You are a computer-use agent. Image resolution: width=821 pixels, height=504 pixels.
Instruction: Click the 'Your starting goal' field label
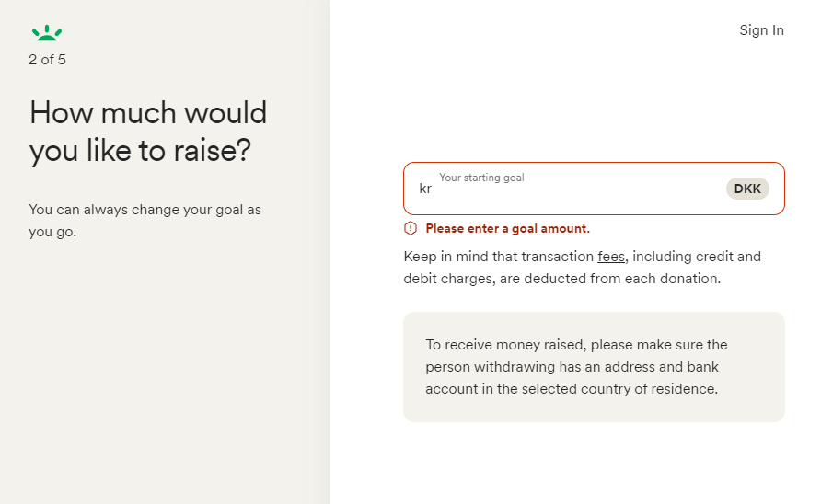click(481, 178)
